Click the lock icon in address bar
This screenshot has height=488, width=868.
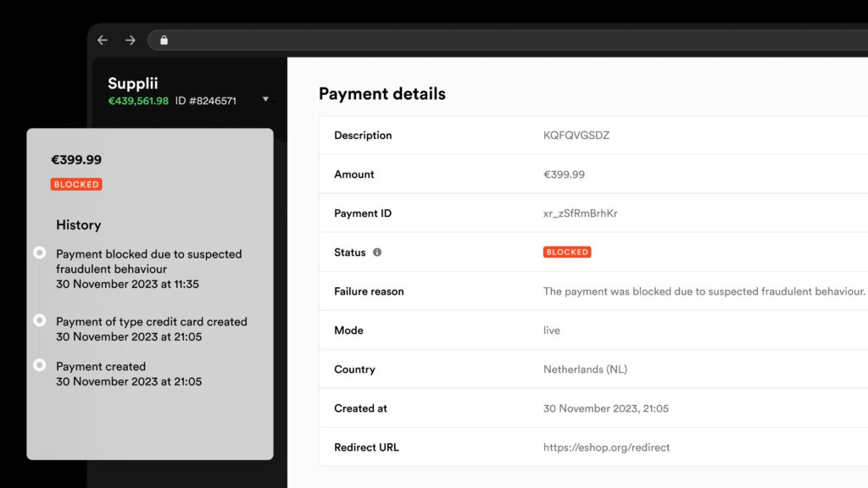[164, 40]
